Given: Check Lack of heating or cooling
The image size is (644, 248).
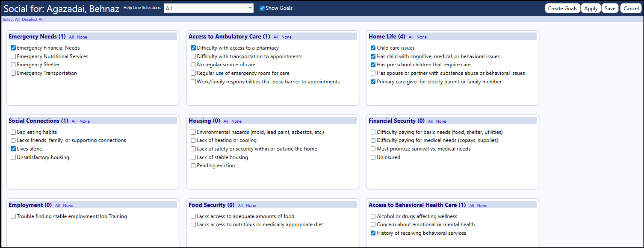Looking at the screenshot, I should 193,140.
